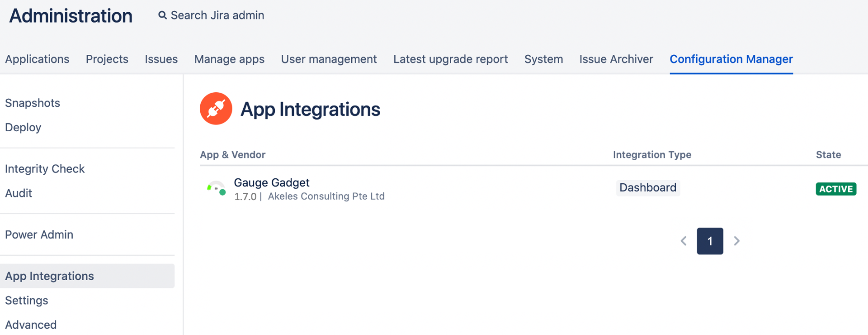Image resolution: width=868 pixels, height=335 pixels.
Task: Open the Issues admin tab
Action: 161,59
